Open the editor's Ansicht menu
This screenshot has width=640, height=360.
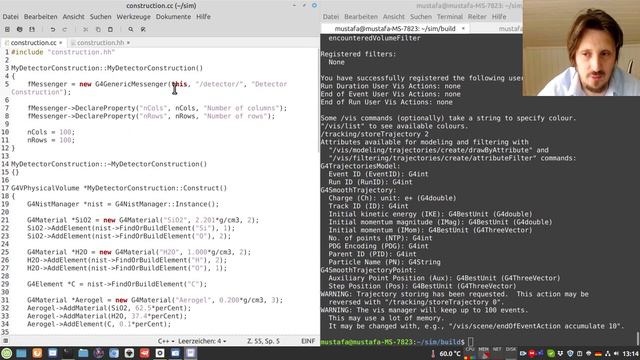[73, 17]
